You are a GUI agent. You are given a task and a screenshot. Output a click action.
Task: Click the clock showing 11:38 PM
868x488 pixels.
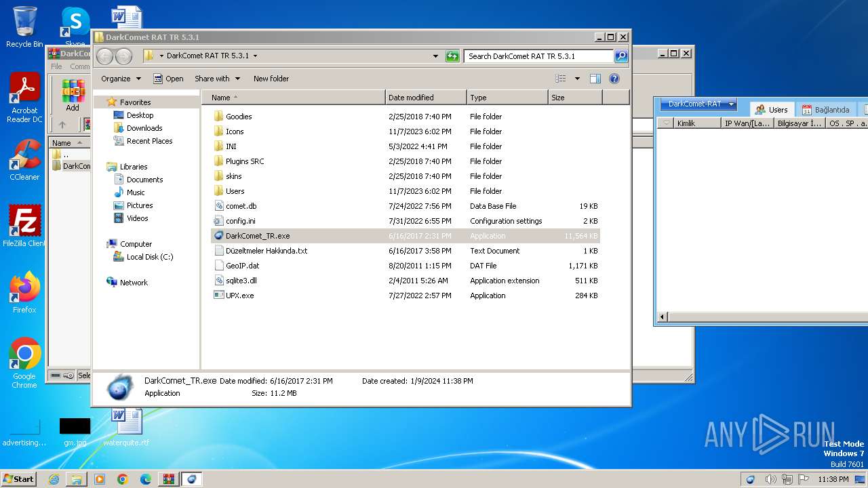(x=833, y=479)
